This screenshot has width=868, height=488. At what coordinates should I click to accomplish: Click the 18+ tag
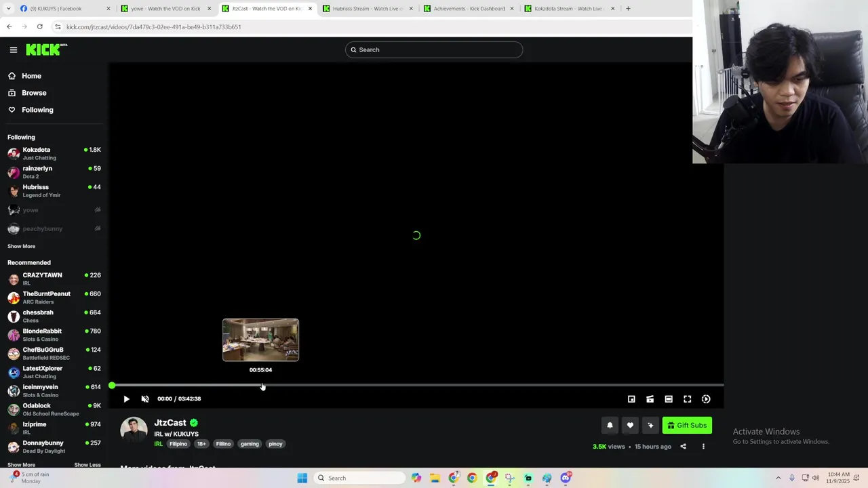coord(201,444)
